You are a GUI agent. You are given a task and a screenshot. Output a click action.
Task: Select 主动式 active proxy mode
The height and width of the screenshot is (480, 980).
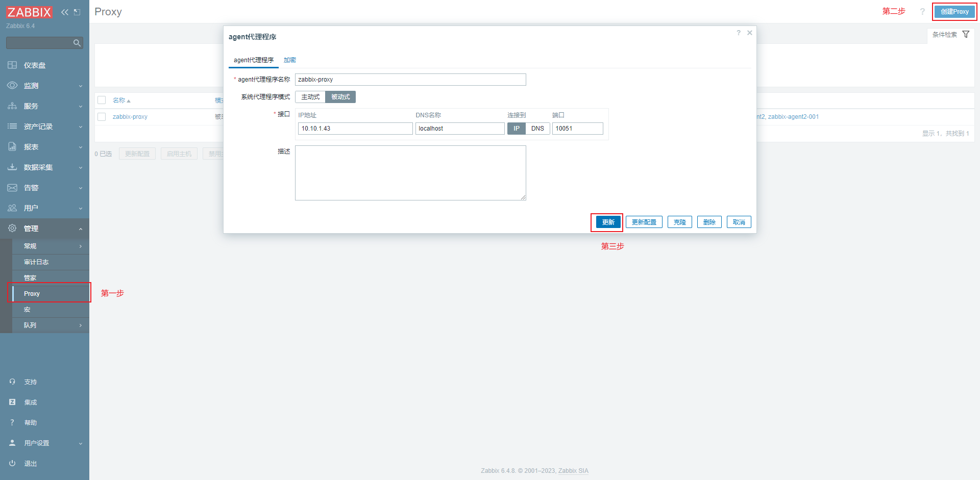tap(310, 97)
